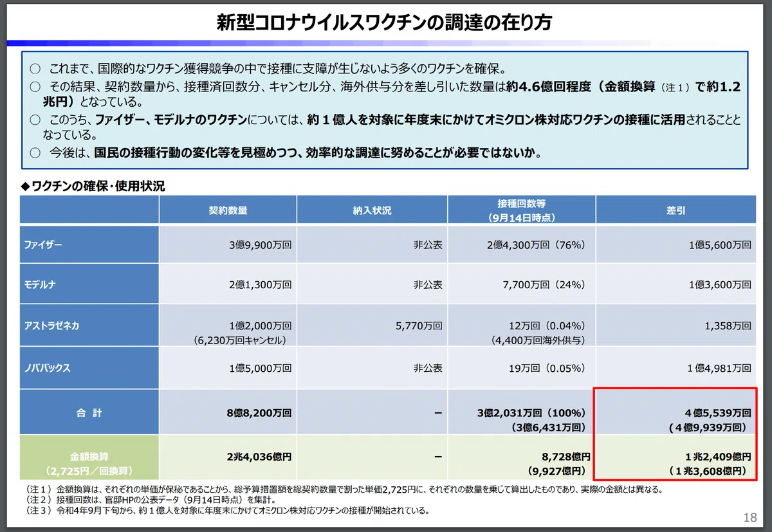Click the note (6,230万回キャンセル)
Viewport: 772px width, 532px height.
click(239, 340)
